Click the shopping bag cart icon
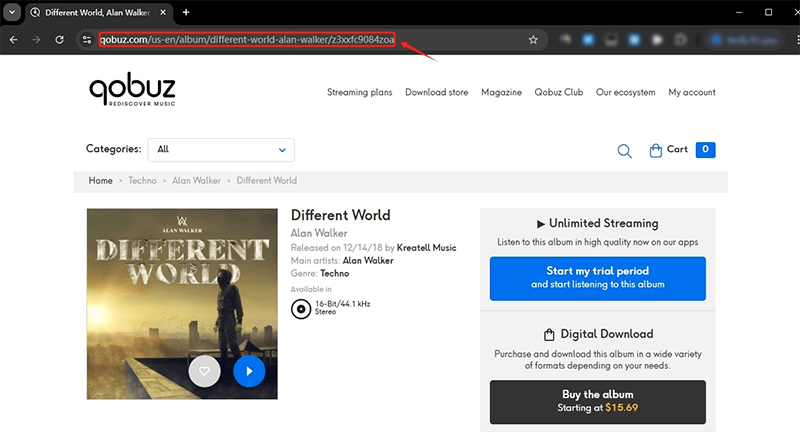800x432 pixels. point(656,150)
